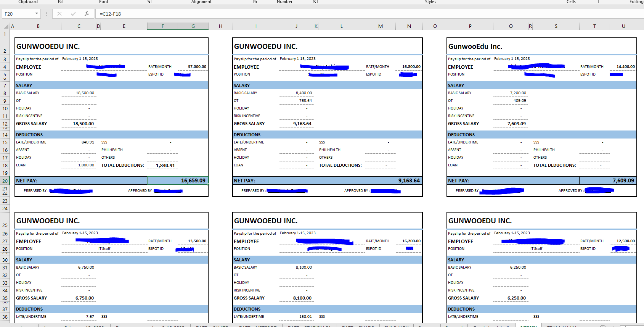Open the Font settings dialog launcher
Viewport: 644px width, 327px height.
click(149, 2)
